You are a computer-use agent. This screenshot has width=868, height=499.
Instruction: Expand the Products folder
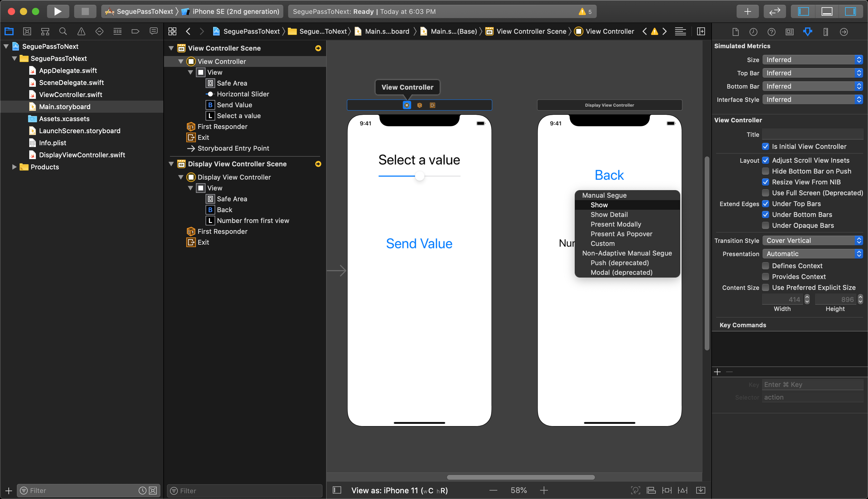(x=14, y=167)
